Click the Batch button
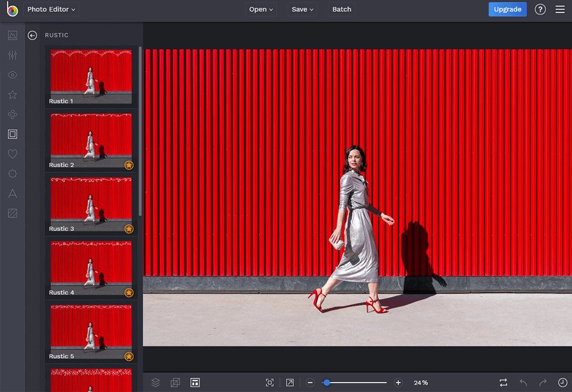 pos(341,10)
